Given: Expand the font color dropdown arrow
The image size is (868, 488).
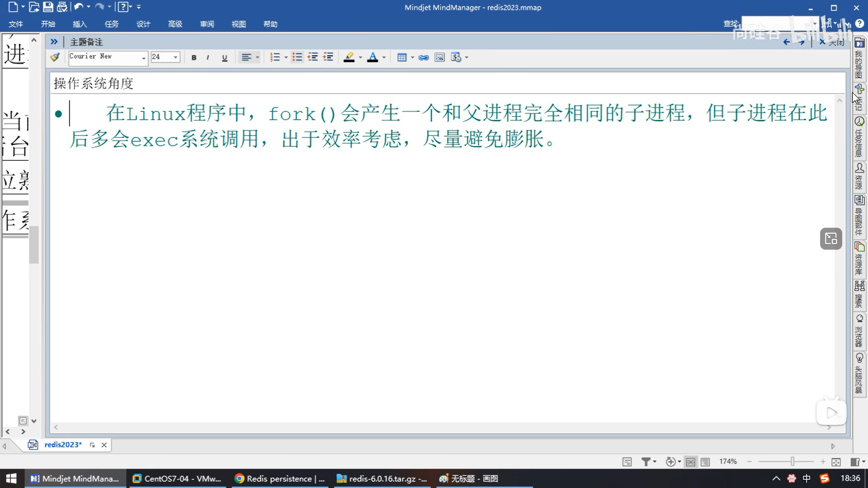Looking at the screenshot, I should pos(384,57).
